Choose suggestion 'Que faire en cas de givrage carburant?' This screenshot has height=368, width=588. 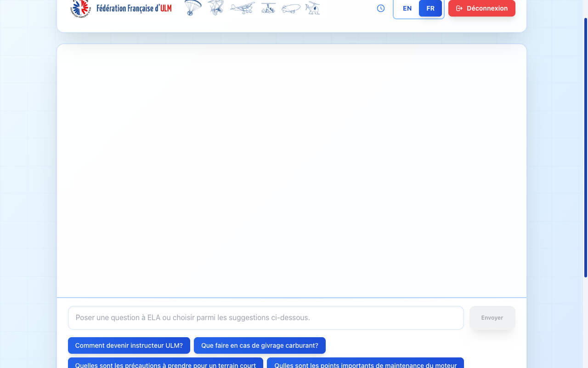[x=260, y=345]
